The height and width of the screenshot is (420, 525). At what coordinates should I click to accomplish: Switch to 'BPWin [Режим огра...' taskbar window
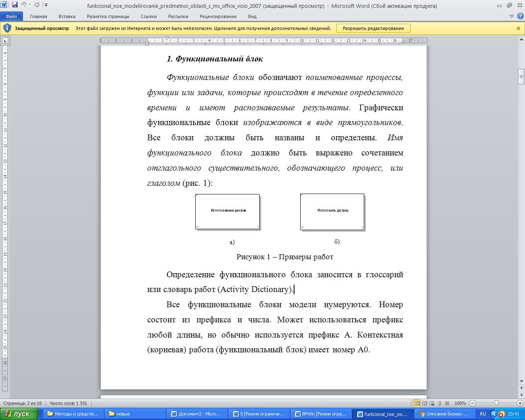pos(321,414)
